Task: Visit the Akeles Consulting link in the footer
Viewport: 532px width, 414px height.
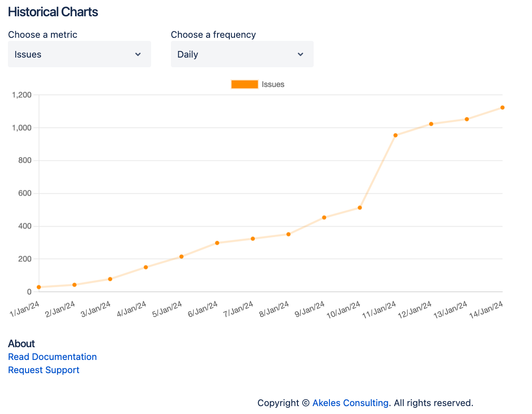Action: pos(350,403)
